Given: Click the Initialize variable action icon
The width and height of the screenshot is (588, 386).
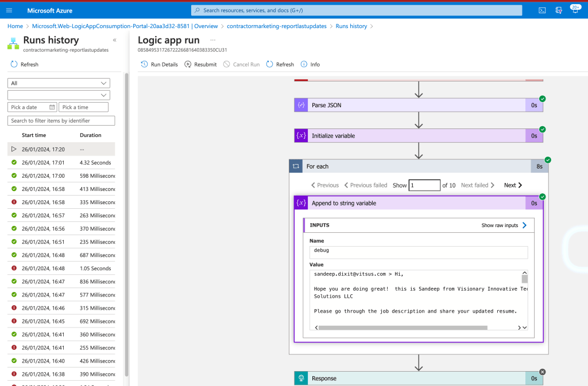Looking at the screenshot, I should click(x=301, y=135).
